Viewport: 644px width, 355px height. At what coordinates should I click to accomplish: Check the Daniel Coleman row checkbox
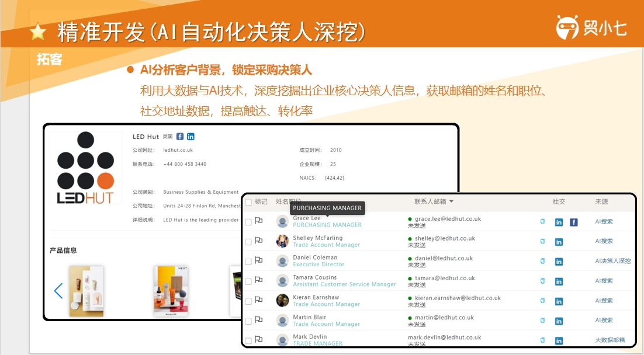[x=248, y=262]
